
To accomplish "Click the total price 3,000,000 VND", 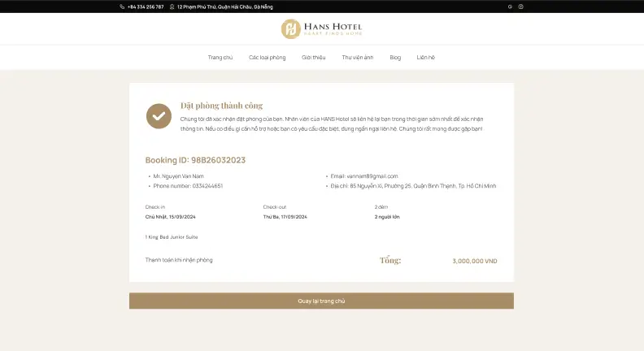I will tap(474, 261).
